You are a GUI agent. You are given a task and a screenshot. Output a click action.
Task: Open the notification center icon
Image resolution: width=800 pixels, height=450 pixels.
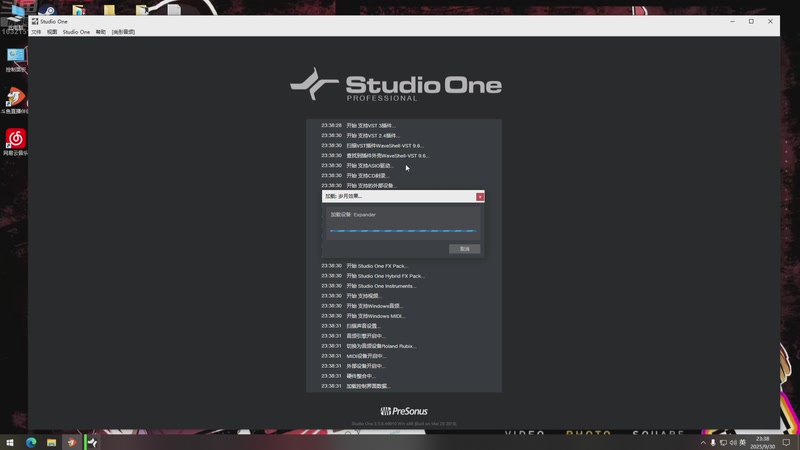point(786,442)
